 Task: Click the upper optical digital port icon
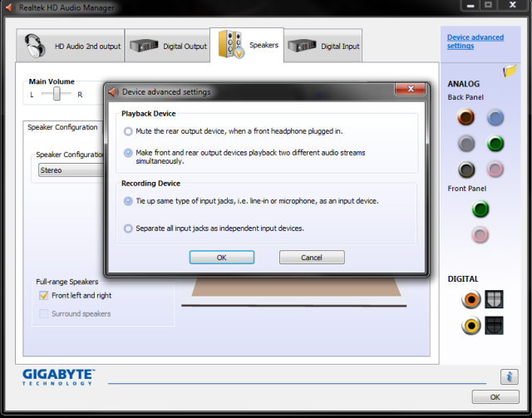coord(494,299)
